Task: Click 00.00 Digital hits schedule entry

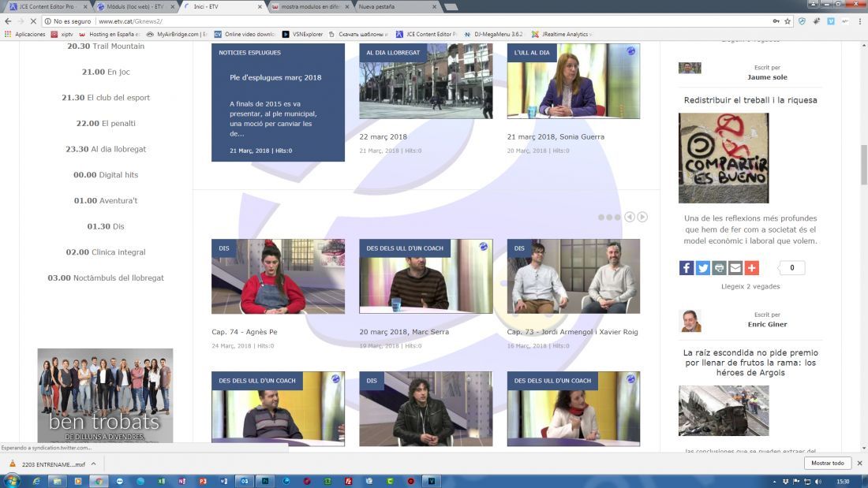Action: coord(106,175)
